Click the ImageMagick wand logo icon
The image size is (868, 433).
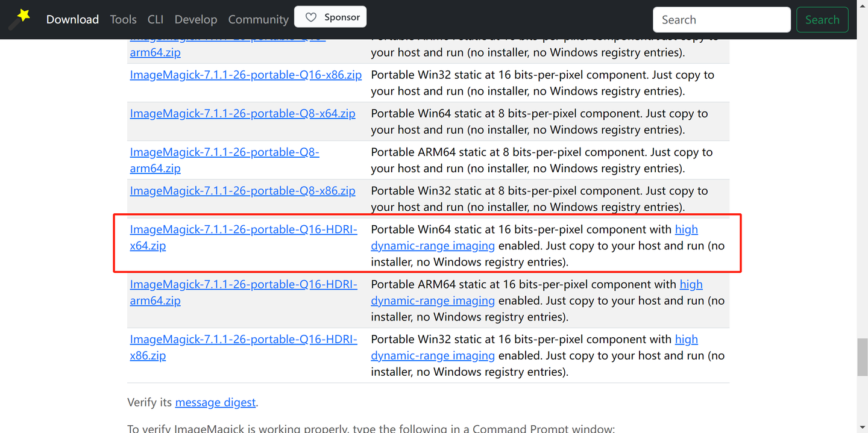coord(20,19)
